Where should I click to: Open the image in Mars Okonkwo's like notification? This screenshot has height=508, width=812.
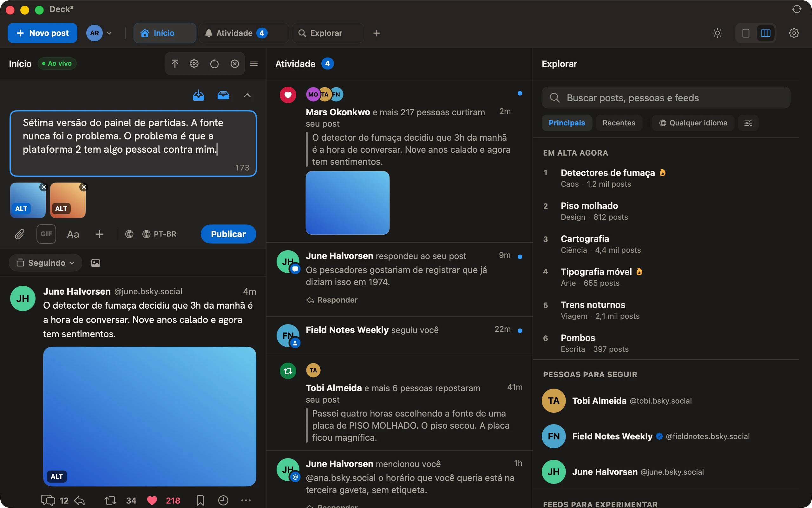pyautogui.click(x=348, y=203)
